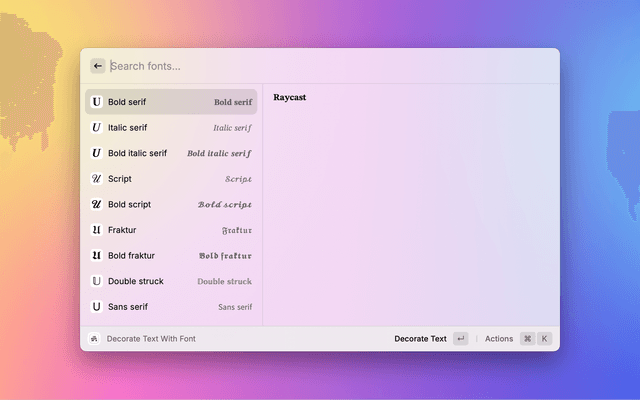Viewport: 640px width, 400px height.
Task: Click the Raycast preview text
Action: [290, 98]
